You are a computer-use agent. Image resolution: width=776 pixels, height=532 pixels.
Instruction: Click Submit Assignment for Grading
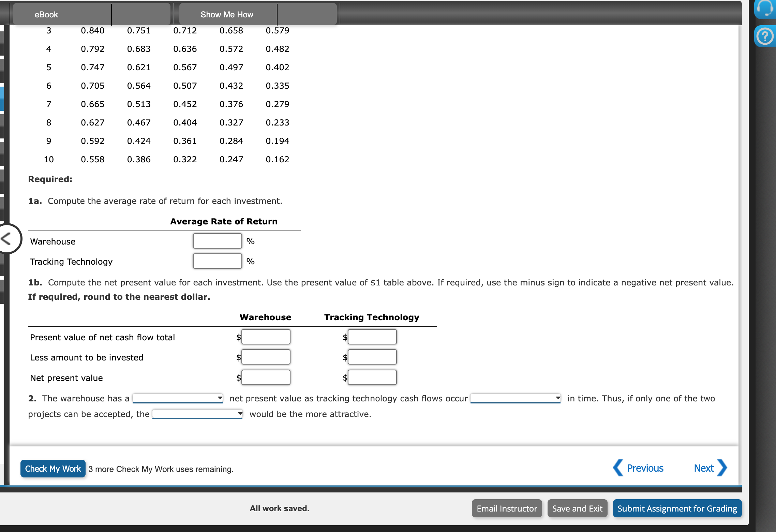(x=677, y=508)
